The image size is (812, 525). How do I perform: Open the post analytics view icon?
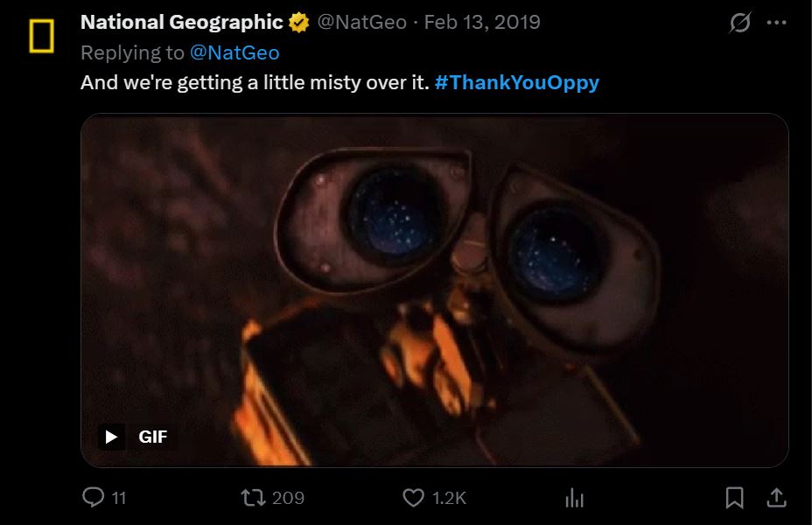tap(574, 497)
